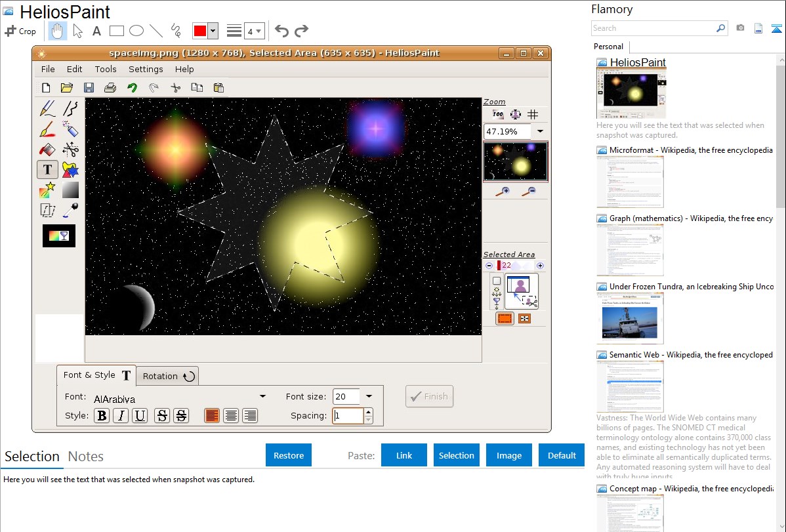This screenshot has height=532, width=786.
Task: Select the pencil drawing tool
Action: pyautogui.click(x=48, y=108)
